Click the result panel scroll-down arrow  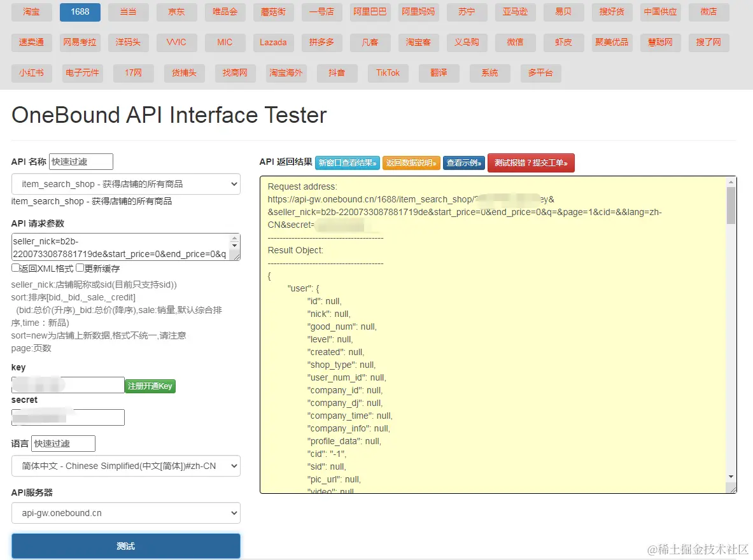pos(731,477)
